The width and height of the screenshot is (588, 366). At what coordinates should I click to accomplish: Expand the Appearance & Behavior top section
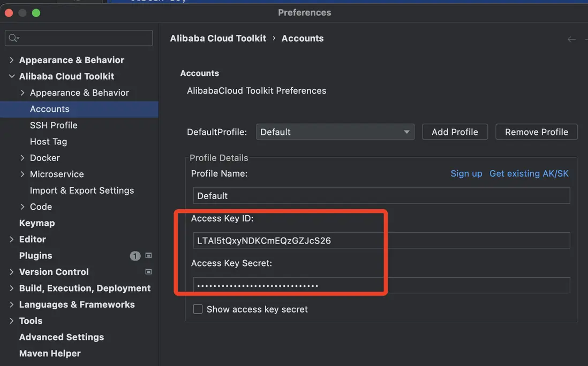coord(12,60)
